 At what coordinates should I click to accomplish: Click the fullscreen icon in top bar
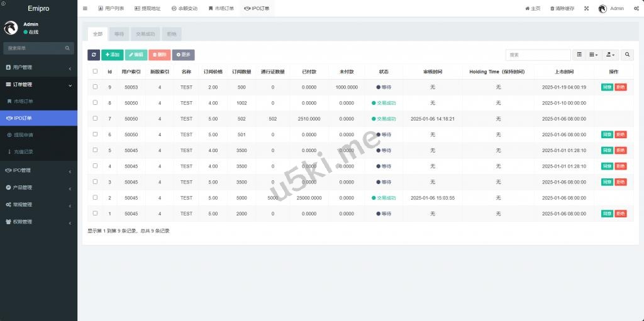tap(586, 9)
